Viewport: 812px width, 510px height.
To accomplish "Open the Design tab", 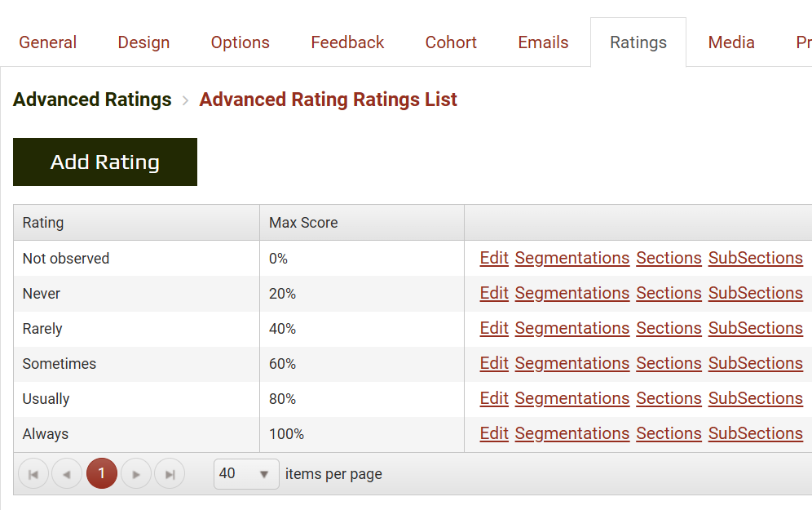I will click(143, 42).
